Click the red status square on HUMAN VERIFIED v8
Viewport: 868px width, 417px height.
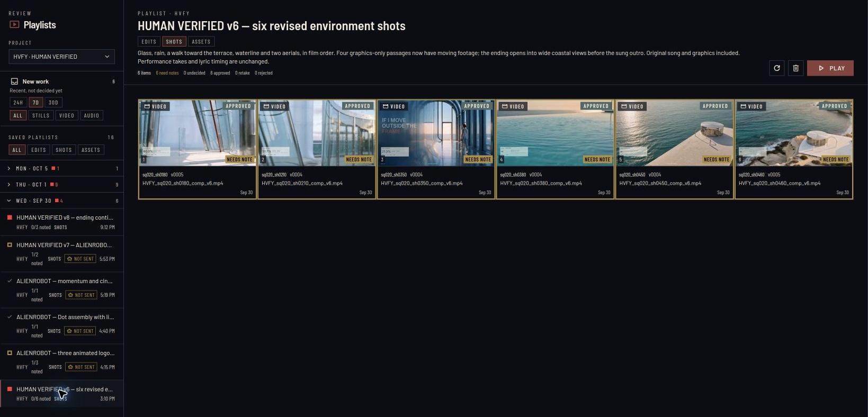pos(10,217)
